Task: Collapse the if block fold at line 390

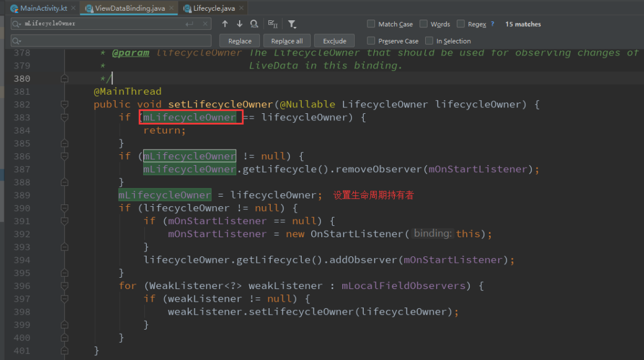Action: [x=64, y=208]
